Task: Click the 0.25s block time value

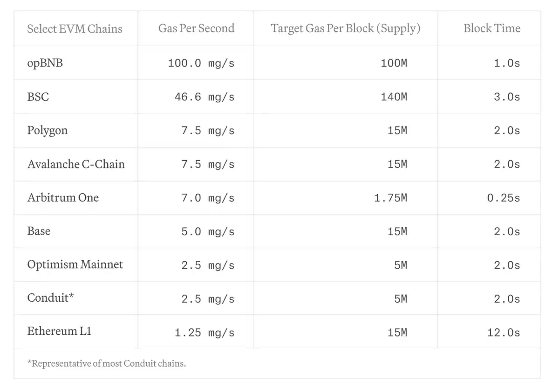Action: point(503,198)
